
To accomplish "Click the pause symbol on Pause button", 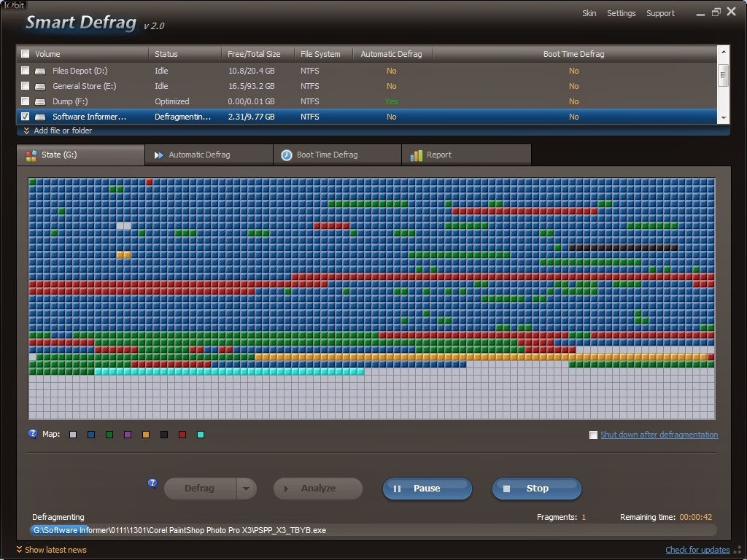I will point(397,489).
